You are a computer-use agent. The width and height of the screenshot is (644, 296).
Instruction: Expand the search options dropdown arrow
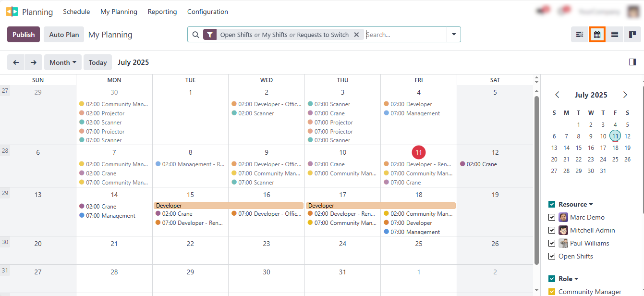(453, 34)
